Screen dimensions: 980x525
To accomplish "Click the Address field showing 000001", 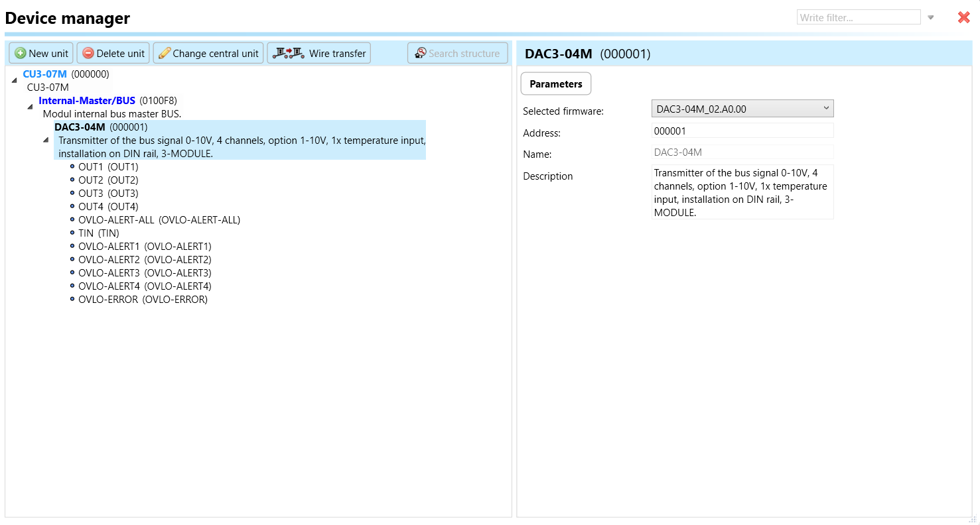I will pyautogui.click(x=742, y=131).
